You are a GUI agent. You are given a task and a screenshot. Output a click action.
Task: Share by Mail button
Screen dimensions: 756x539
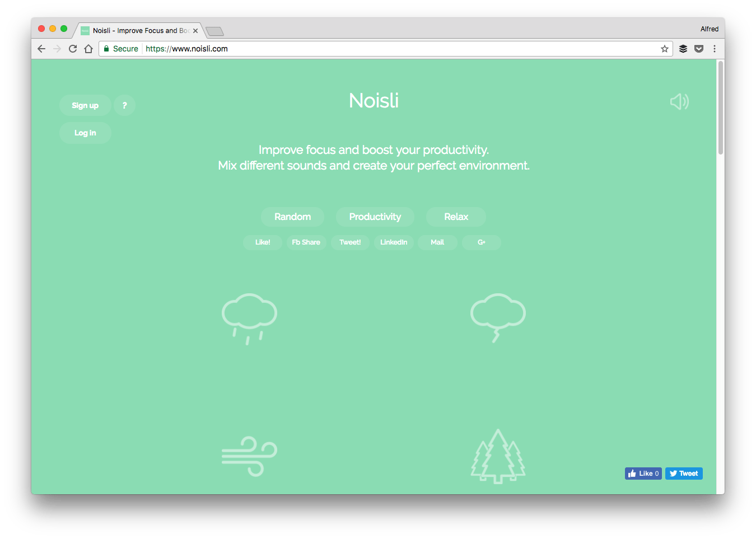[x=437, y=242]
